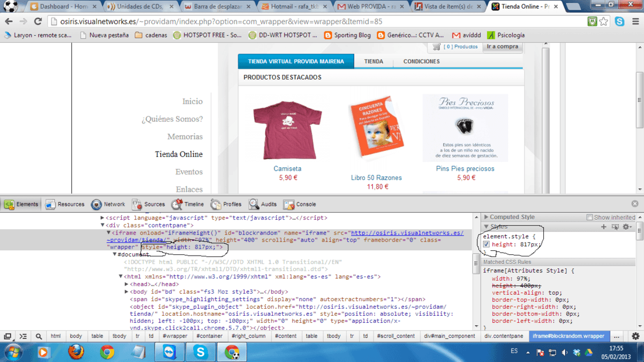Viewport: 644px width, 362px height.
Task: Select the TIENDA VIRTUAL PROVIDA MAIRENA tab
Action: click(x=296, y=61)
